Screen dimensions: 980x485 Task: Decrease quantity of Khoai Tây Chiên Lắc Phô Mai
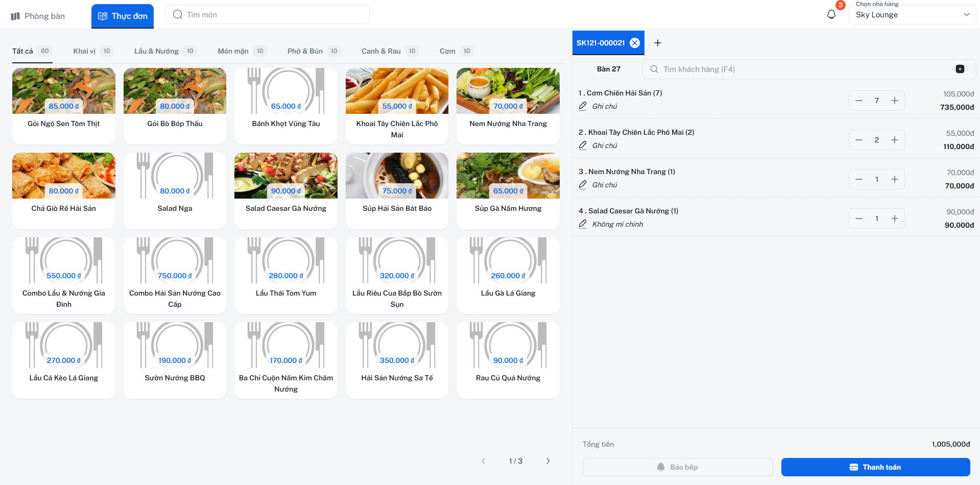click(859, 140)
